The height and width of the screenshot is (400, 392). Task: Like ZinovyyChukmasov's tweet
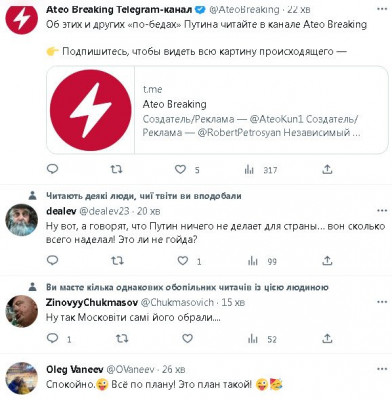187,339
